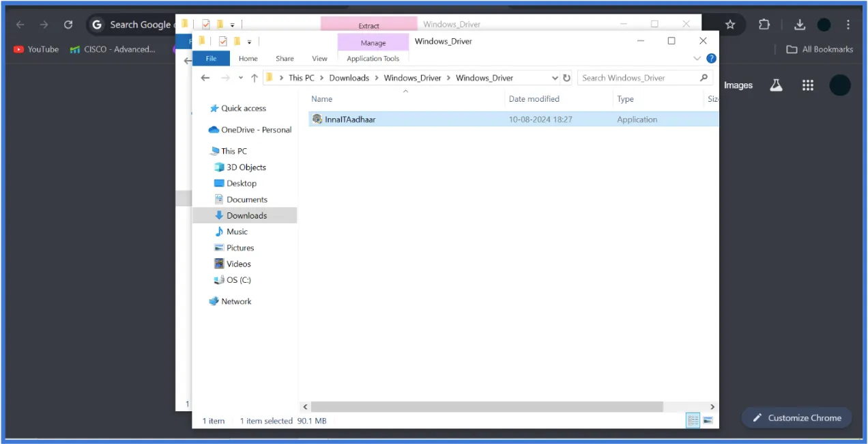
Task: Open the recent locations dropdown arrow
Action: (241, 79)
